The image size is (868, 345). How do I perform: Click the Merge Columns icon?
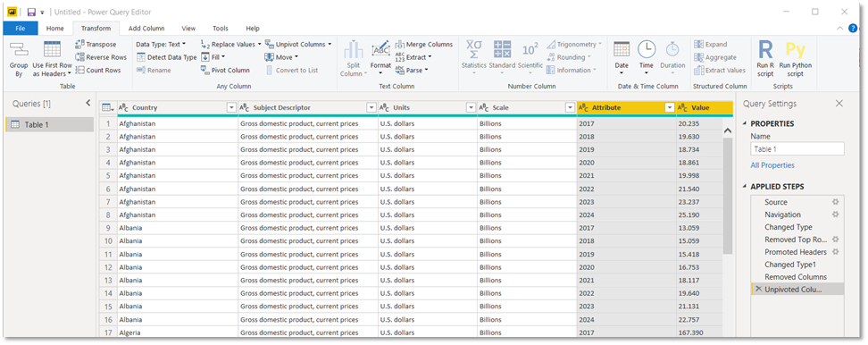coord(400,45)
